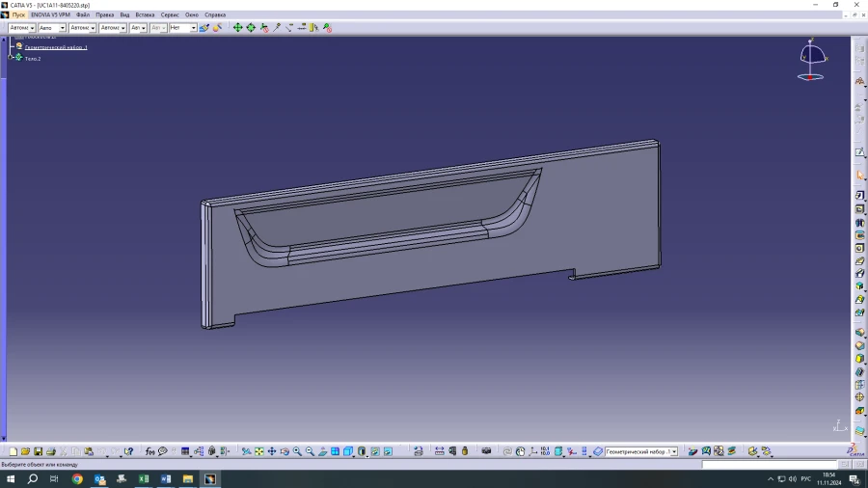Open the Formula f(x) tool
The image size is (868, 488).
(x=149, y=451)
